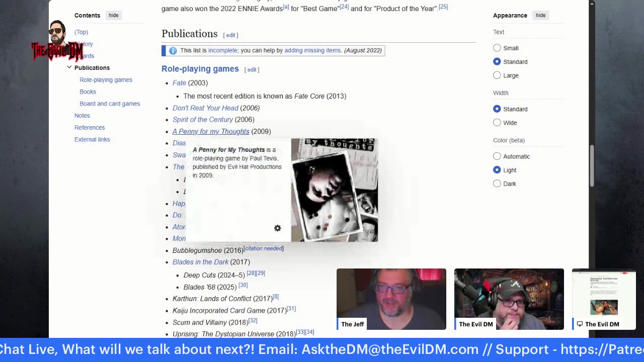Select The Evil DM screen-share thumbnail
Image resolution: width=644 pixels, height=362 pixels.
(604, 299)
